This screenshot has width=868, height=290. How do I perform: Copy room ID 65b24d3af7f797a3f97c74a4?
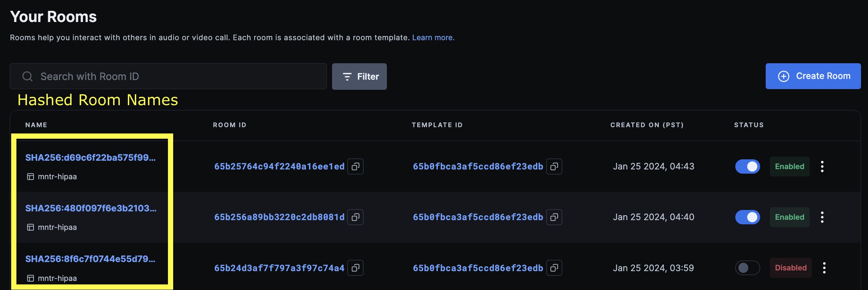[355, 268]
